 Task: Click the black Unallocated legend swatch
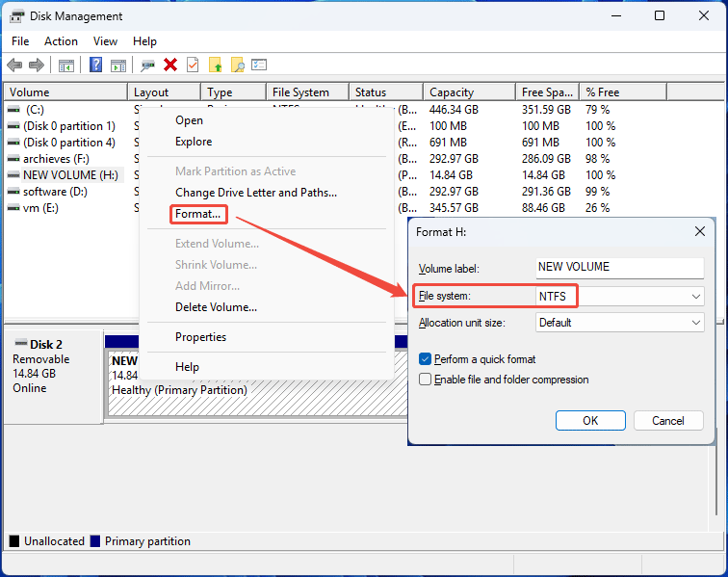pyautogui.click(x=14, y=541)
